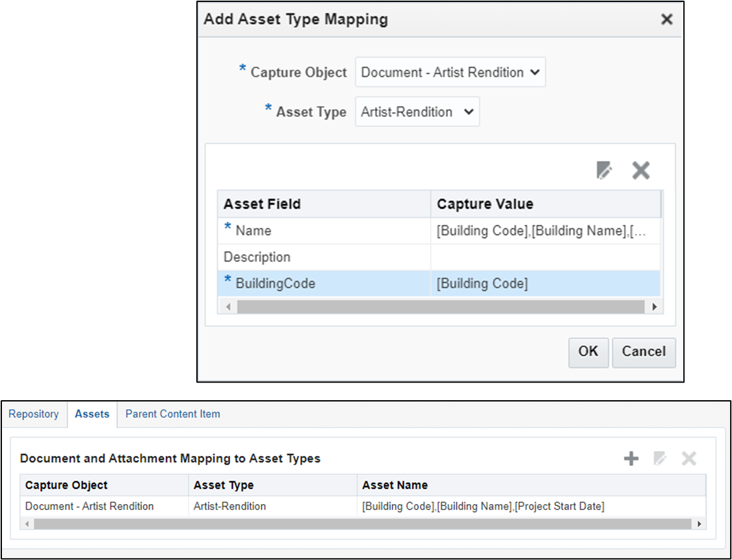The width and height of the screenshot is (732, 560).
Task: Close the Add Asset Type Mapping dialog
Action: tap(666, 19)
